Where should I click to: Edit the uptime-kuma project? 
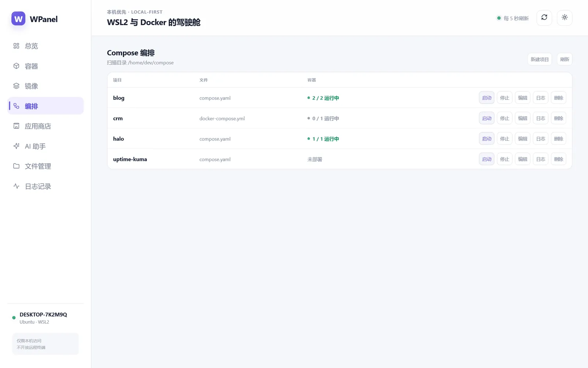pyautogui.click(x=523, y=159)
